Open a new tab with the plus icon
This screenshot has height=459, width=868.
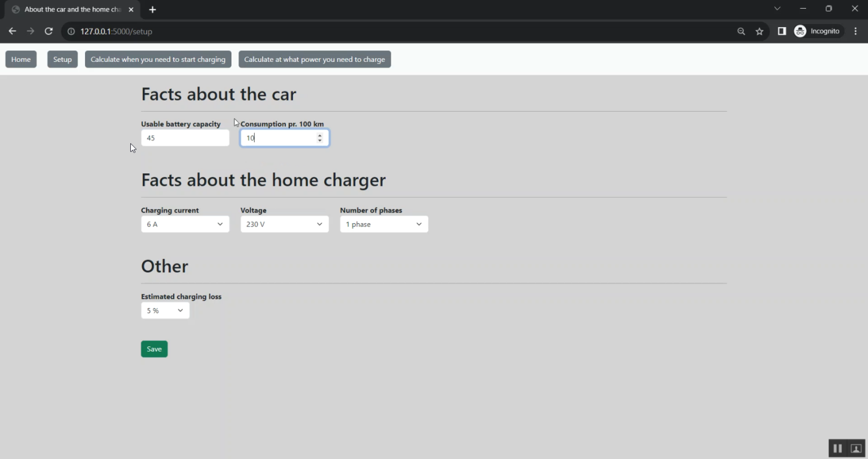(153, 10)
